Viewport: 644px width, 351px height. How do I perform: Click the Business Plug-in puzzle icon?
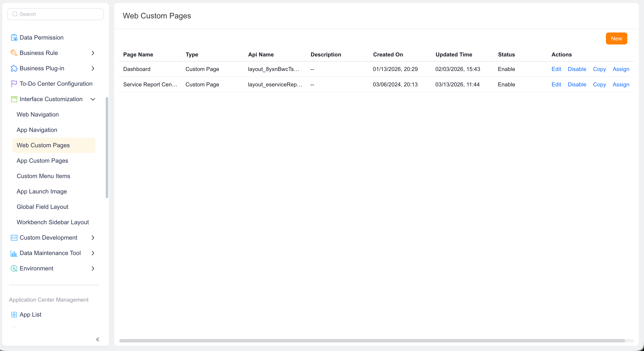(14, 68)
